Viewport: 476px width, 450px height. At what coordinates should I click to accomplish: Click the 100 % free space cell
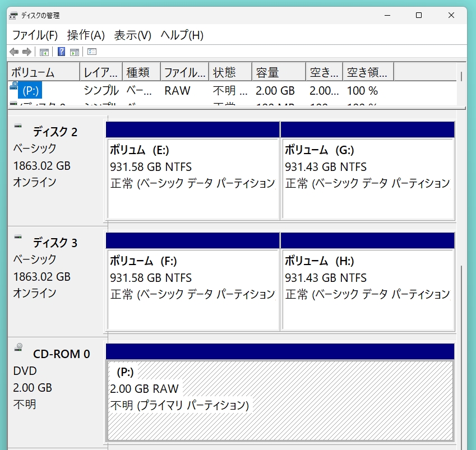click(x=362, y=90)
